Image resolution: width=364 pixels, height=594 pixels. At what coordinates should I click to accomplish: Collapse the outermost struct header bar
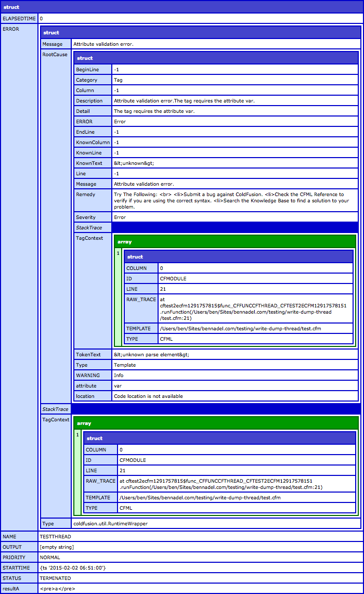[182, 7]
